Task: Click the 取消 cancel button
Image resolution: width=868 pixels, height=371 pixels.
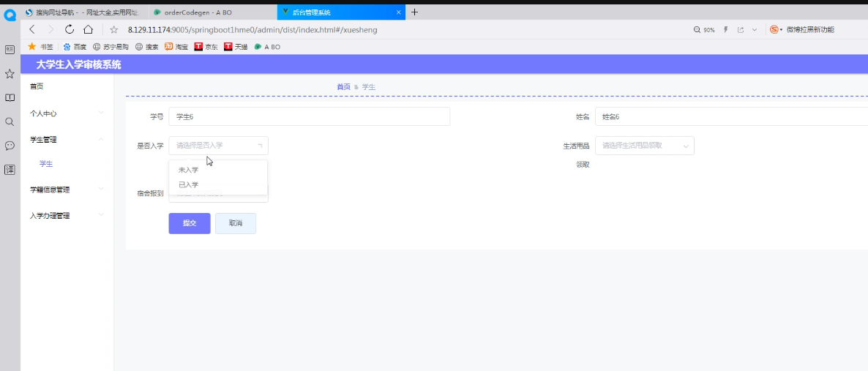Action: pos(236,224)
